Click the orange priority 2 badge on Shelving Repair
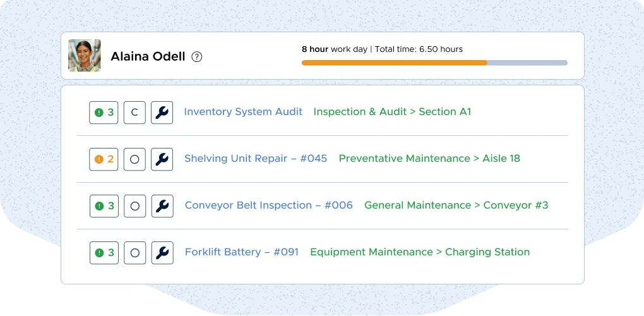 (x=104, y=159)
